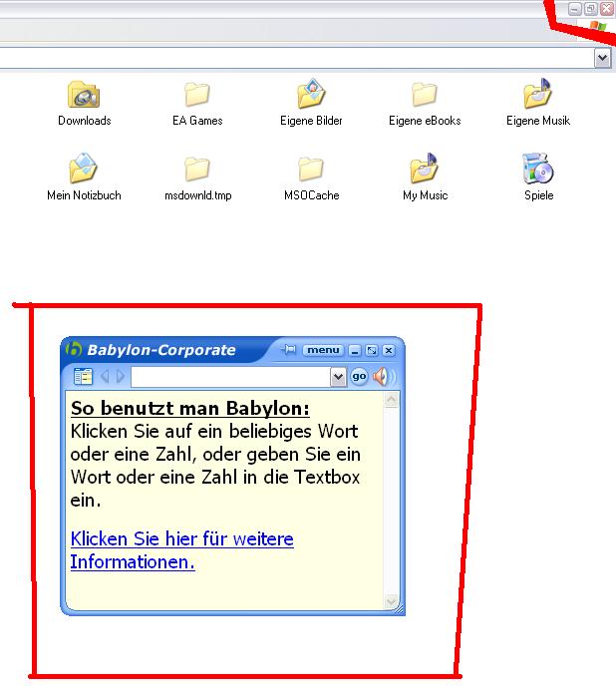This screenshot has height=694, width=616.
Task: Open the MSOCache folder icon
Action: tap(311, 169)
